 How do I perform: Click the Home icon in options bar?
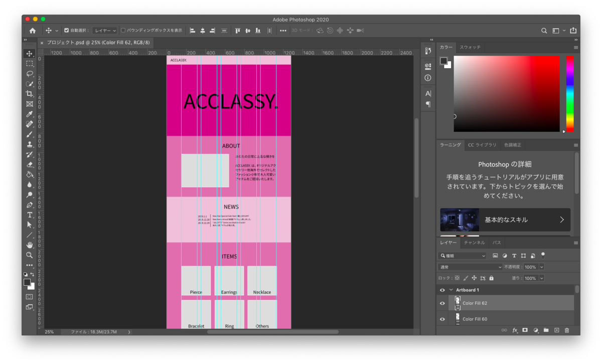click(33, 31)
